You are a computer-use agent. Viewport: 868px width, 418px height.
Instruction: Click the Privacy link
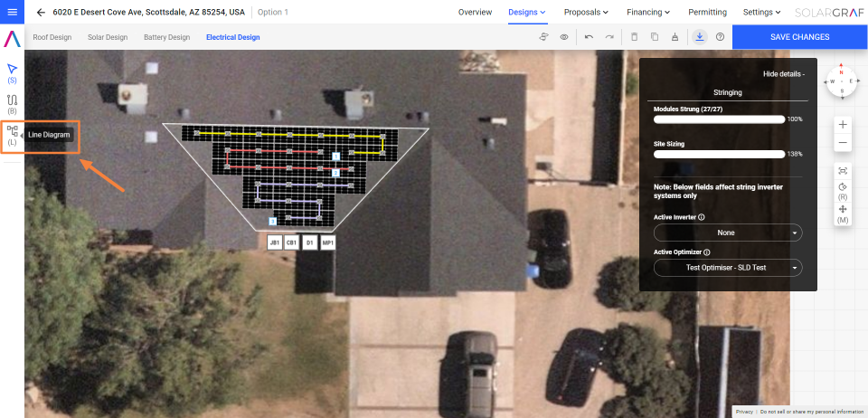[x=743, y=412]
